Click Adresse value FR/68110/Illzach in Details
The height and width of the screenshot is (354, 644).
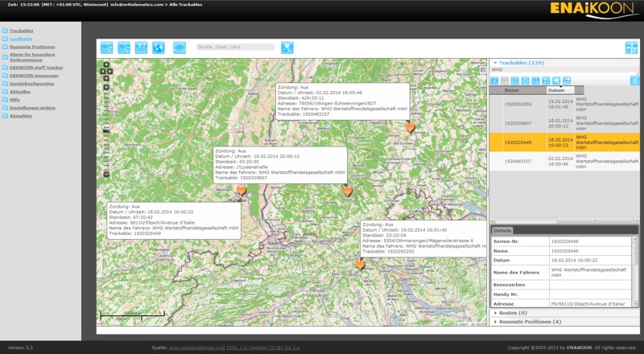588,304
